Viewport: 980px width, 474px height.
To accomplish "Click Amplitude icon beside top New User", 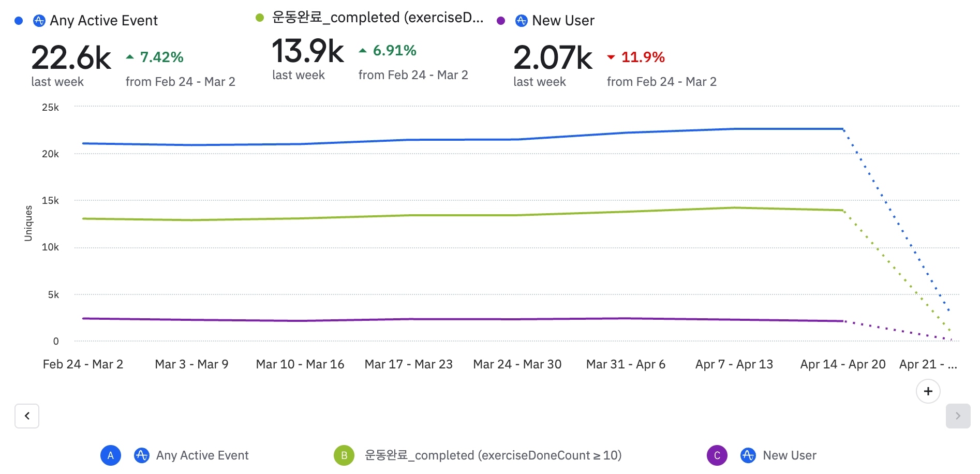I will 522,21.
